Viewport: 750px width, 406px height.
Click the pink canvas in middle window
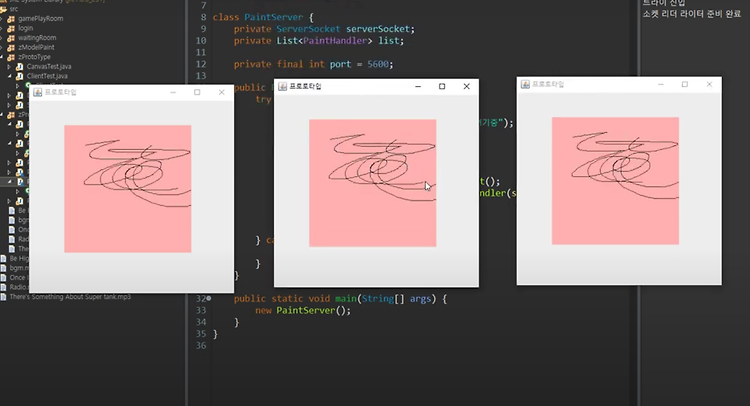373,183
